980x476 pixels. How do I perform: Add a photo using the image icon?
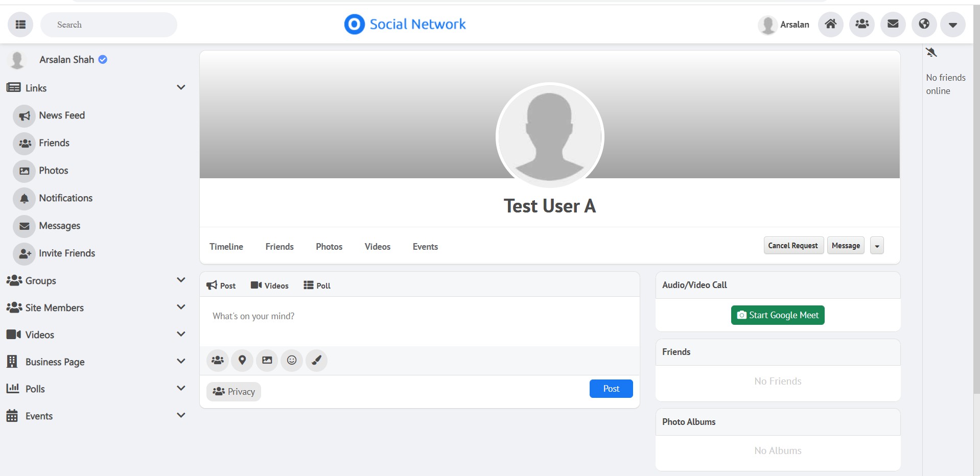267,360
